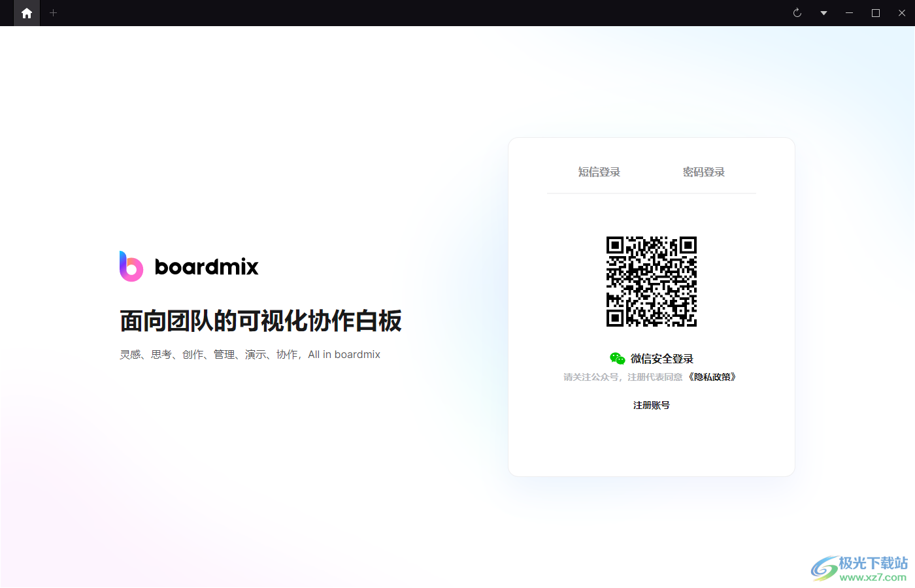This screenshot has height=588, width=915.
Task: Minimize the boardmix window
Action: coord(850,13)
